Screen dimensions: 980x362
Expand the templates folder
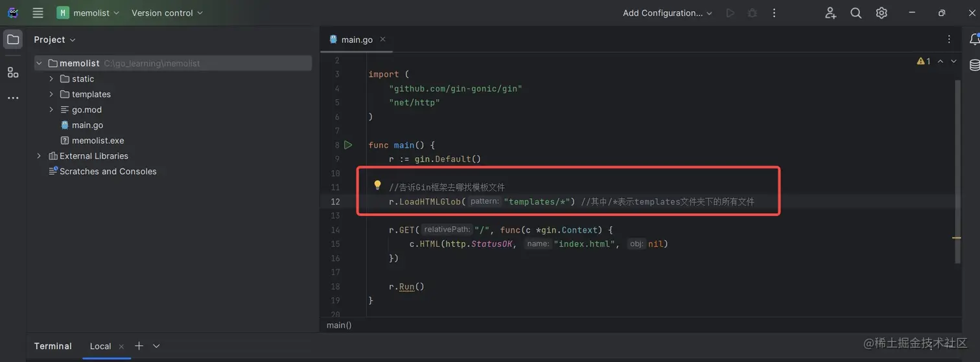point(51,95)
